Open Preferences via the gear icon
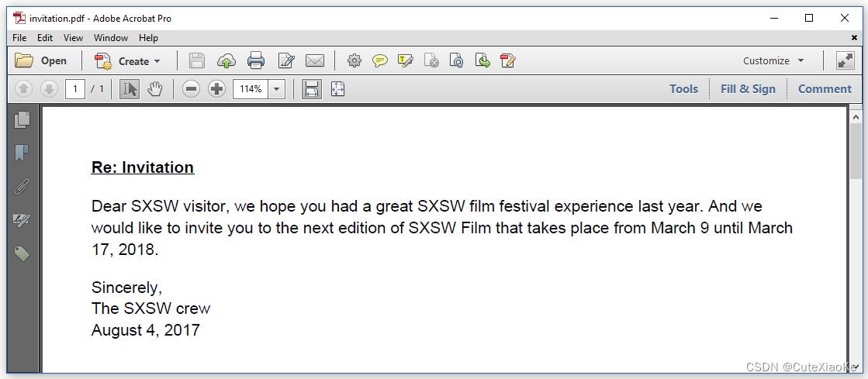The image size is (868, 379). 354,61
